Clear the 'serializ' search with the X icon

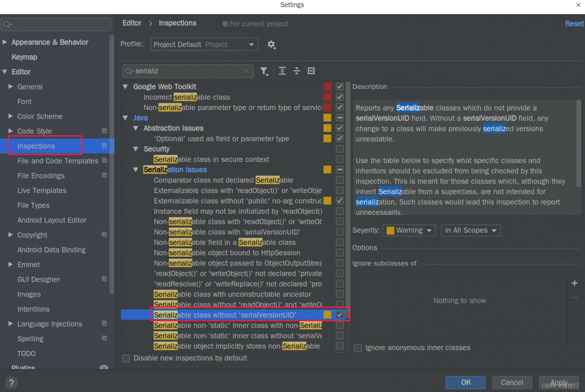246,71
